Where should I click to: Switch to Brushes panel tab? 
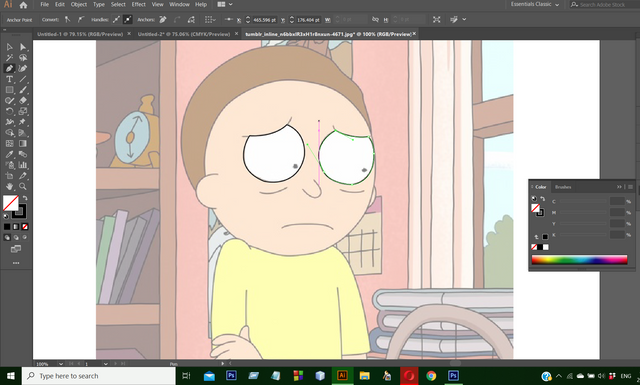tap(563, 187)
